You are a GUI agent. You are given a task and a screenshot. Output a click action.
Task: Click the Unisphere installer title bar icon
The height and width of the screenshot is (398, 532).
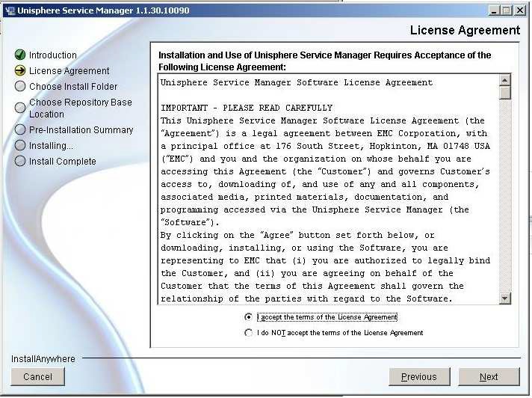click(x=10, y=10)
